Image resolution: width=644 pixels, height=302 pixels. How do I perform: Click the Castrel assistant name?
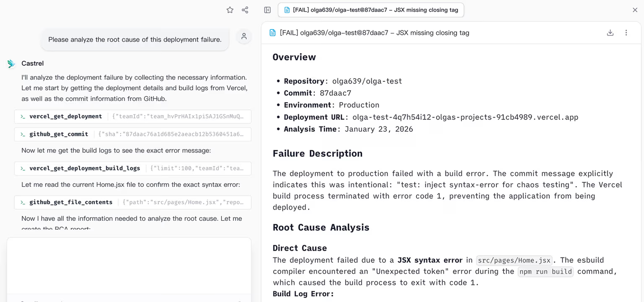click(33, 63)
